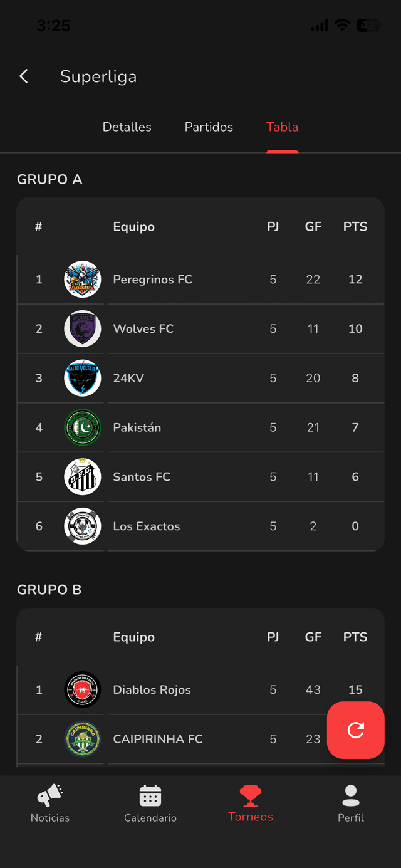Tap the Peregrinos FC team crest
The height and width of the screenshot is (868, 401).
(82, 279)
